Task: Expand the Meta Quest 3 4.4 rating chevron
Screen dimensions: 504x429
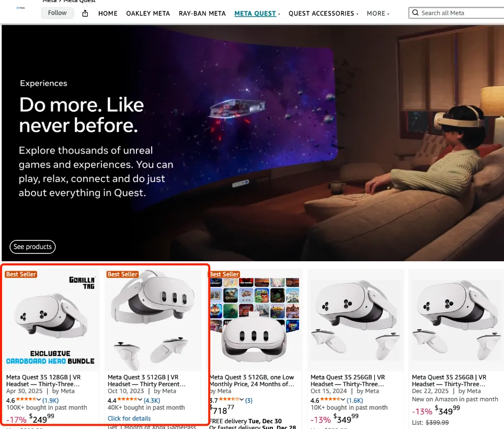Action: [x=140, y=399]
